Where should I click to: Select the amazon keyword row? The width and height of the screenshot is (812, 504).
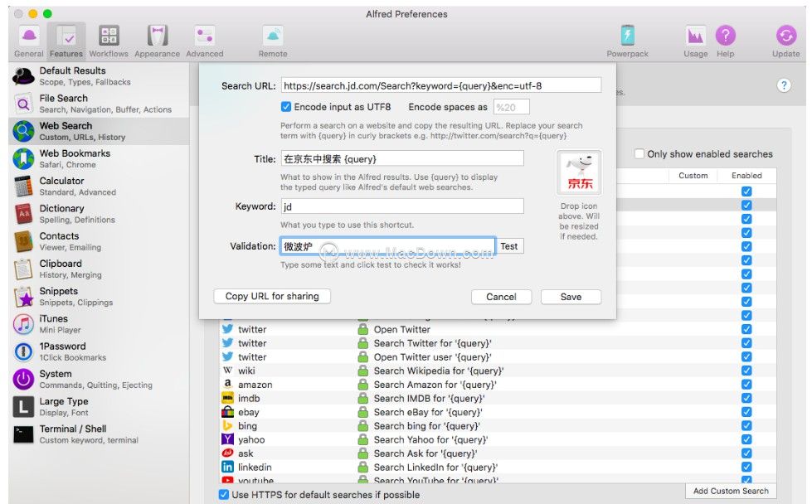click(498, 385)
